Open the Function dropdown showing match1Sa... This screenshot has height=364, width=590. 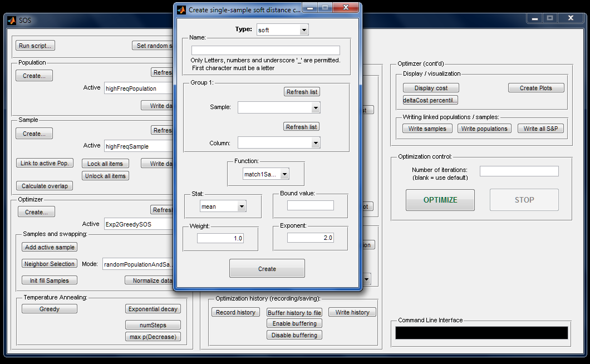[x=265, y=174]
